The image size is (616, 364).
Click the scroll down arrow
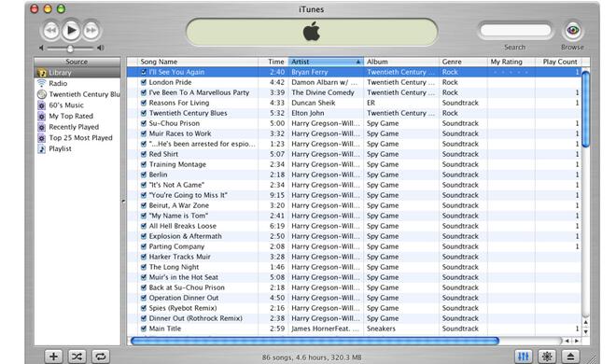click(586, 332)
